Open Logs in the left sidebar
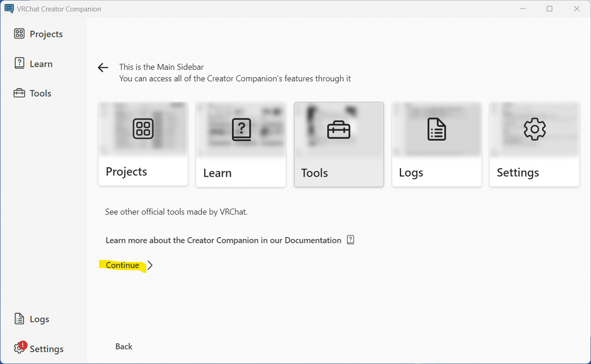 [x=32, y=319]
